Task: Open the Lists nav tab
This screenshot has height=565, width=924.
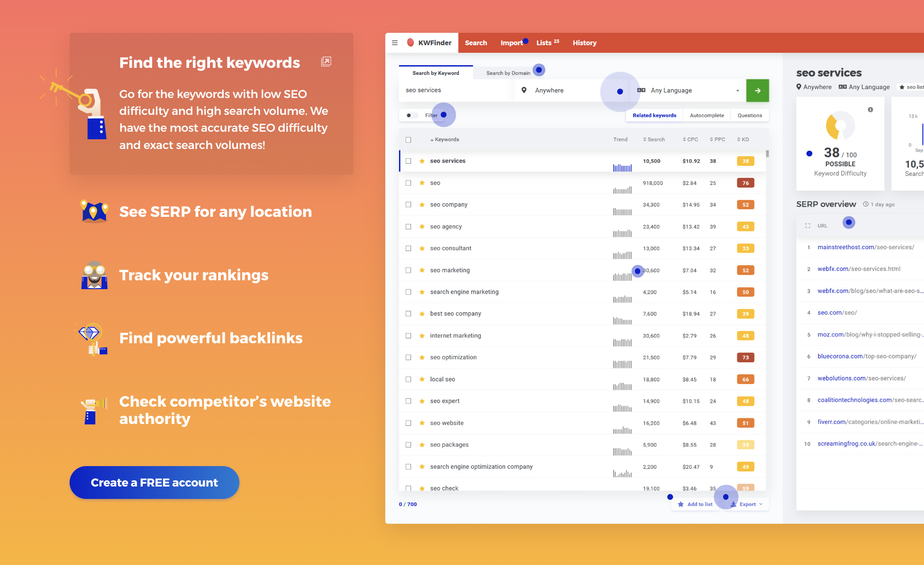Action: click(548, 43)
